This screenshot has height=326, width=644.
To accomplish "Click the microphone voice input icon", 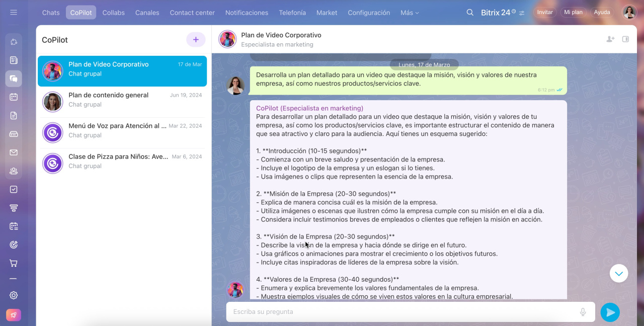I will (583, 312).
